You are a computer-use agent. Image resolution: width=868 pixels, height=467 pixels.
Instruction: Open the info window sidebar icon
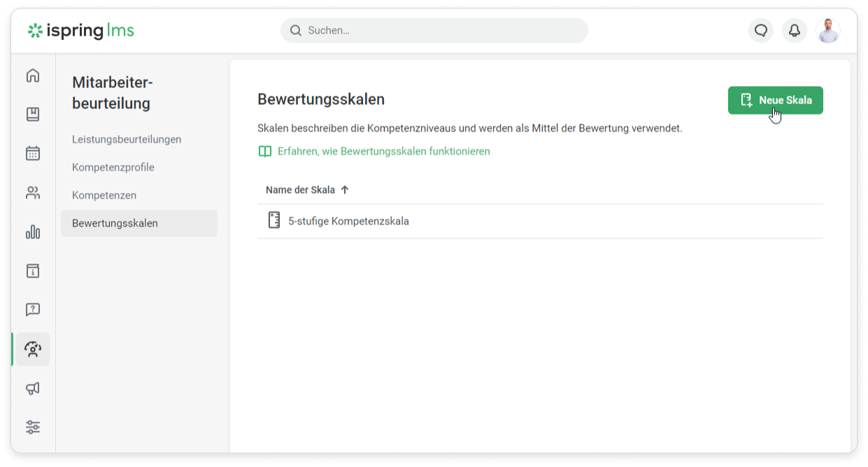33,271
